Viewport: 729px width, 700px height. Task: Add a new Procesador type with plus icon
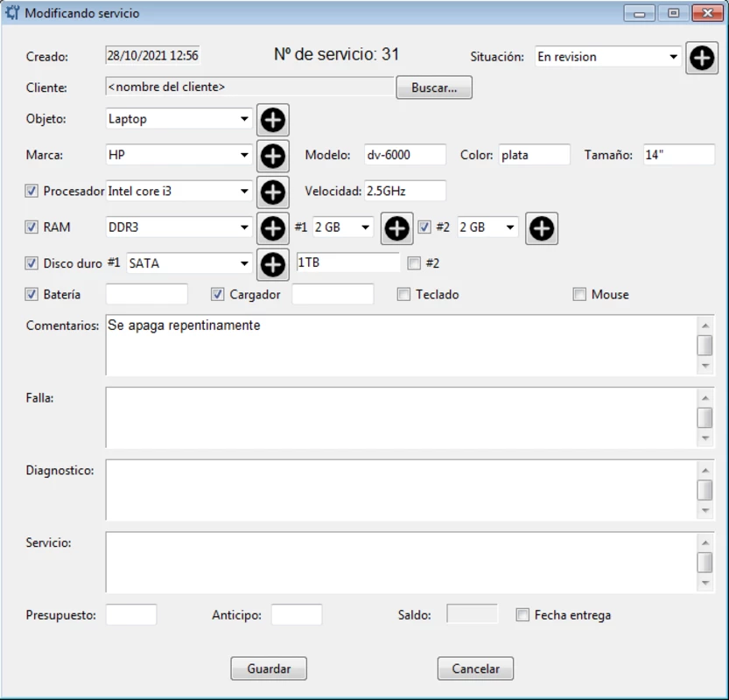click(273, 192)
